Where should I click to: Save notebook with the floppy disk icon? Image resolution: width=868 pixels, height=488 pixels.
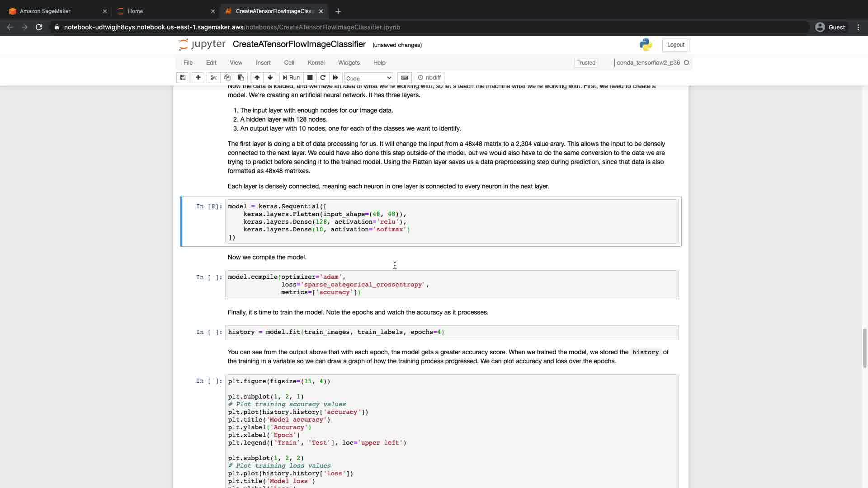(183, 78)
